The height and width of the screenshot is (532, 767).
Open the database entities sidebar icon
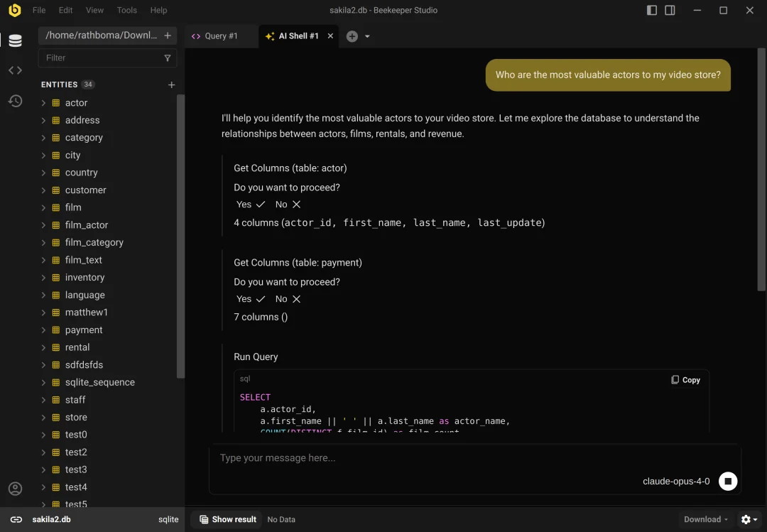coord(15,41)
